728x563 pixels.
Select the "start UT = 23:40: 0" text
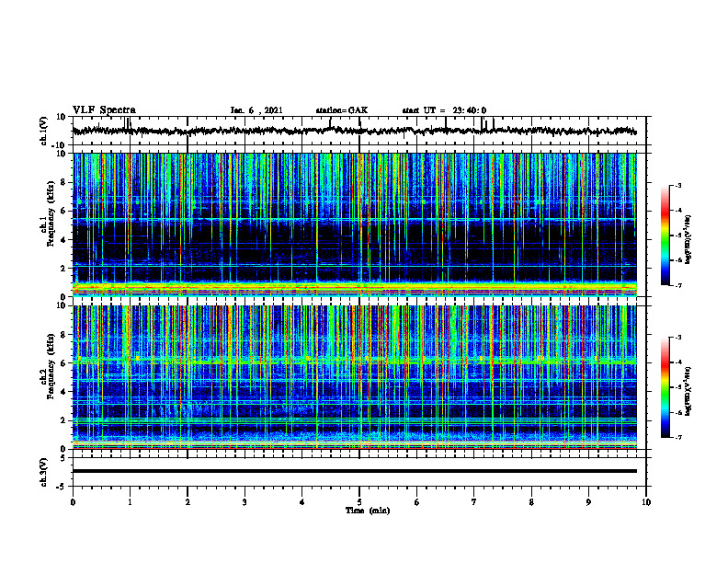pyautogui.click(x=444, y=110)
